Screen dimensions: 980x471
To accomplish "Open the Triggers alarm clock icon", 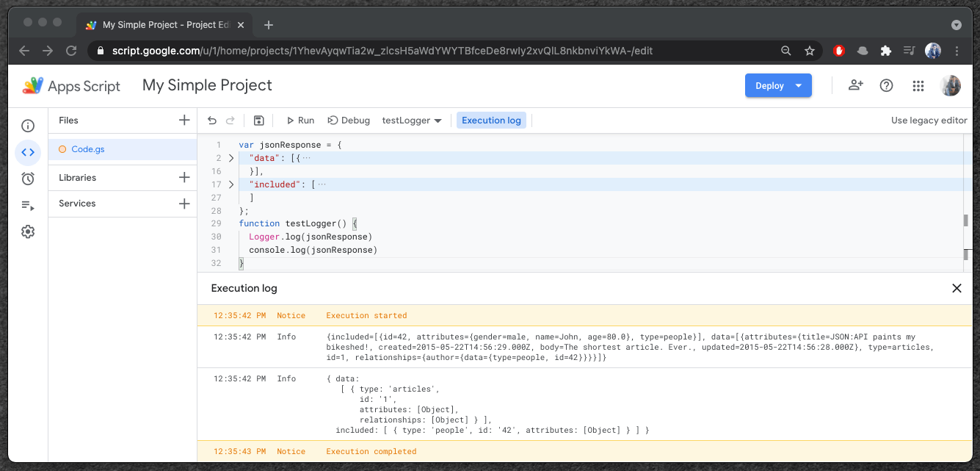I will (28, 179).
